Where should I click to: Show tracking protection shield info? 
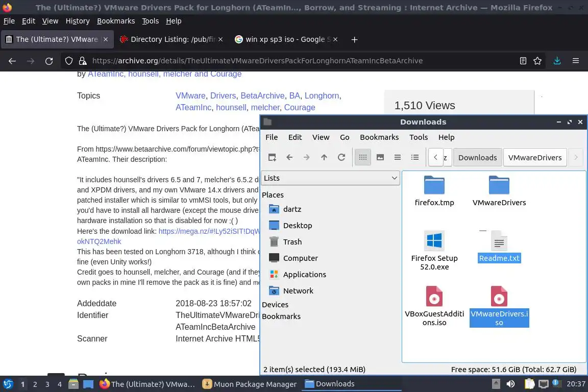(68, 61)
